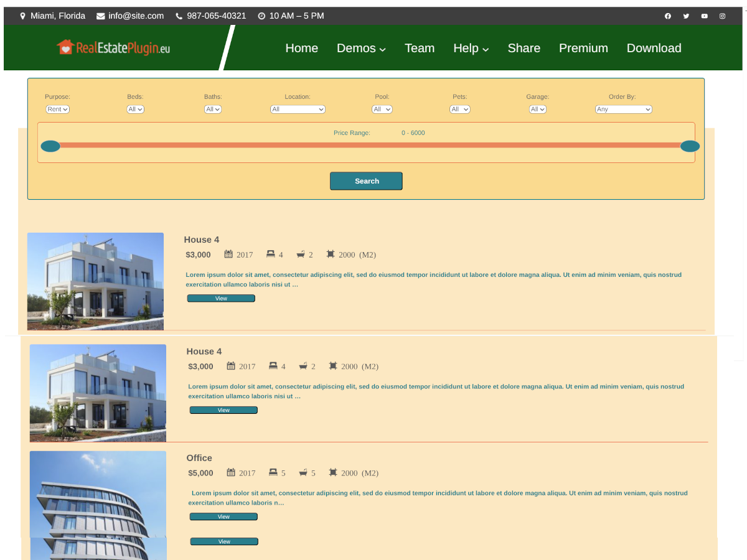Click the clock icon showing business hours
This screenshot has width=747, height=560.
coord(261,16)
